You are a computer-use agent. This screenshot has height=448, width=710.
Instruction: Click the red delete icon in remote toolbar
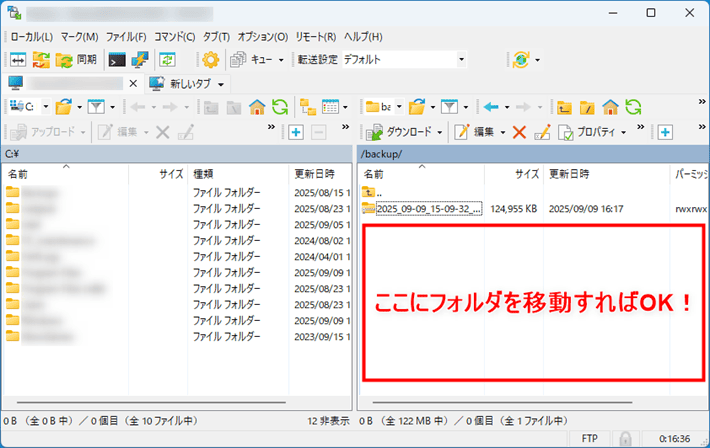pyautogui.click(x=519, y=132)
